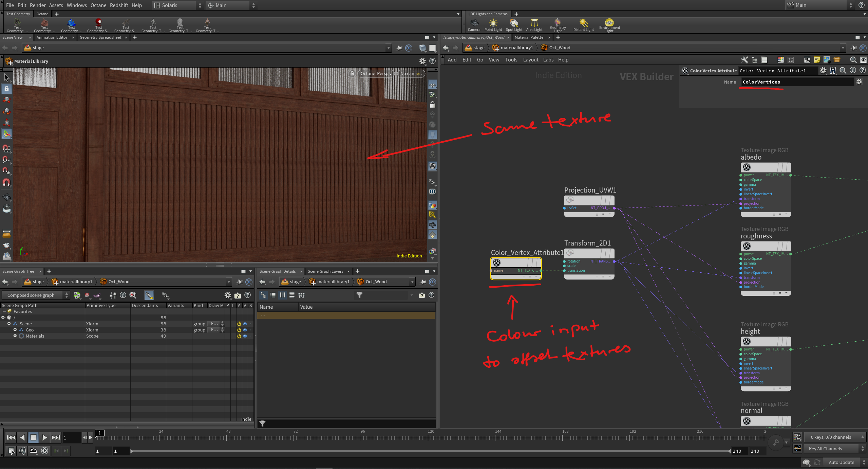The height and width of the screenshot is (469, 868).
Task: Click the Area Light shelf icon
Action: click(x=534, y=24)
